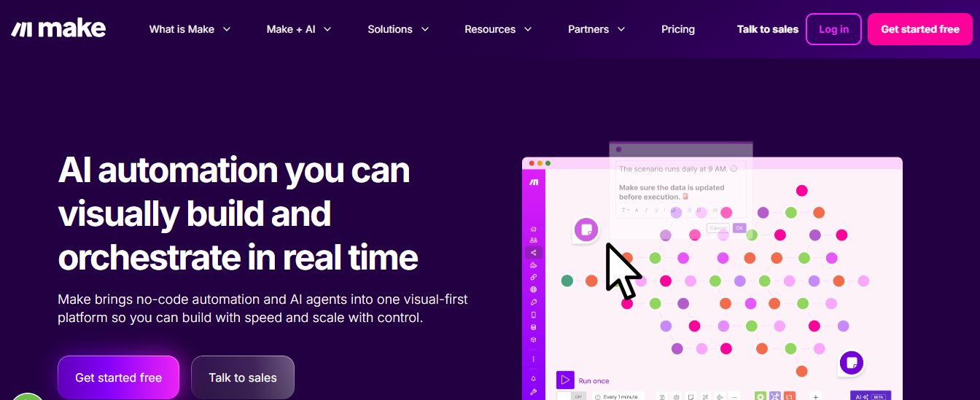Open the AI BETA button
980x400 pixels.
(871, 396)
